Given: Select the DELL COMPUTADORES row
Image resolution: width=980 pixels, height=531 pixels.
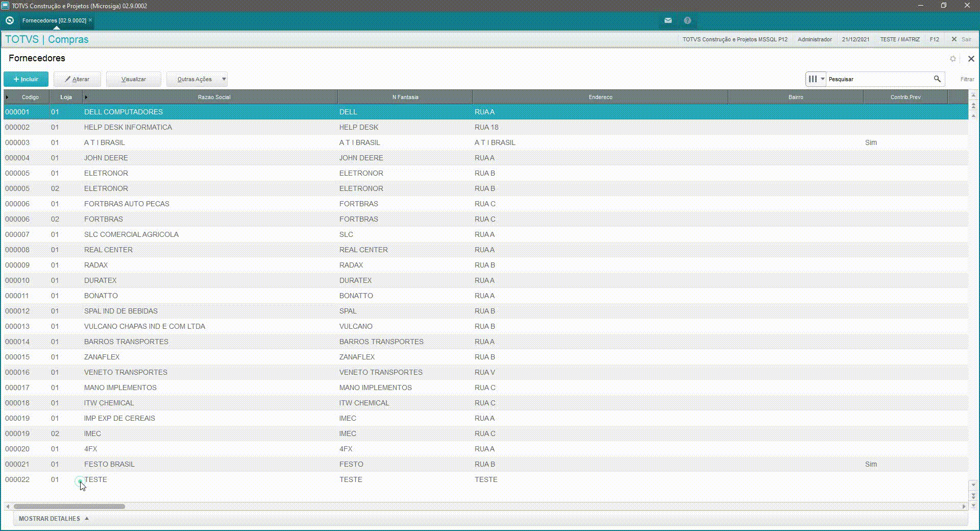Looking at the screenshot, I should tap(486, 112).
